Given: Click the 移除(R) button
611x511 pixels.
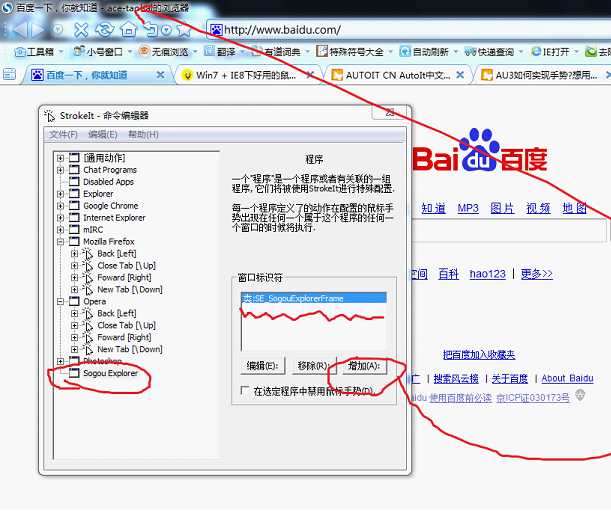Looking at the screenshot, I should [x=314, y=366].
